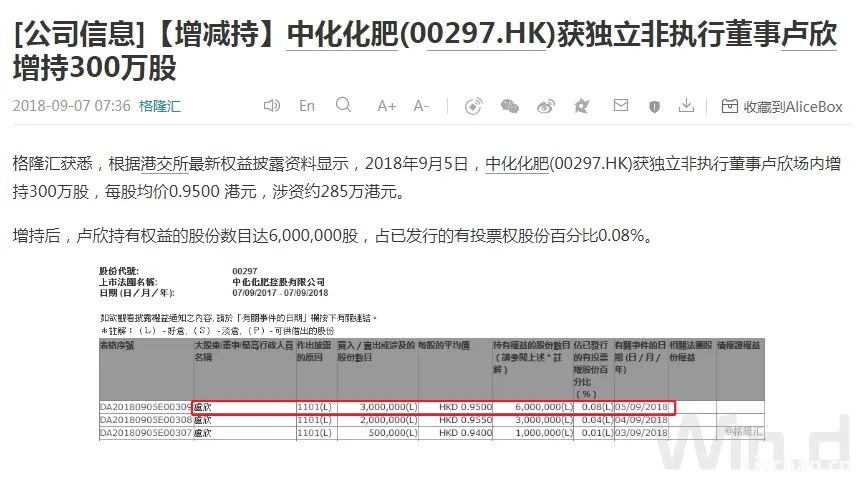Viewport: 860px width, 480px height.
Task: Open 卢欣 link in headline
Action: click(x=809, y=34)
